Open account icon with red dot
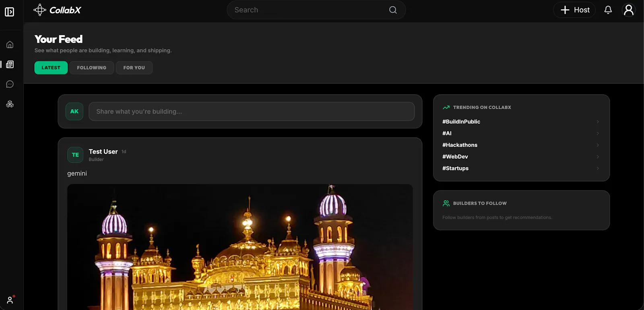 tap(10, 300)
